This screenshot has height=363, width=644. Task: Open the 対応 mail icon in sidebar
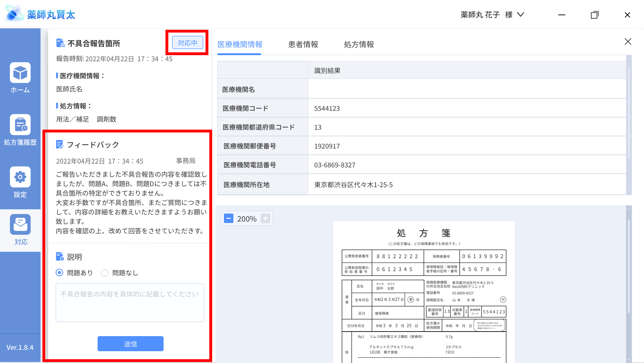(20, 224)
